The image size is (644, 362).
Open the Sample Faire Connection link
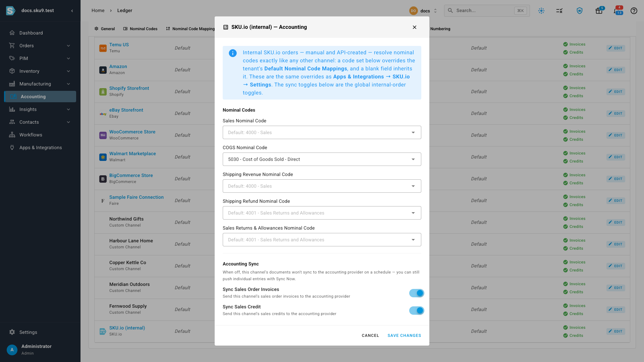137,197
